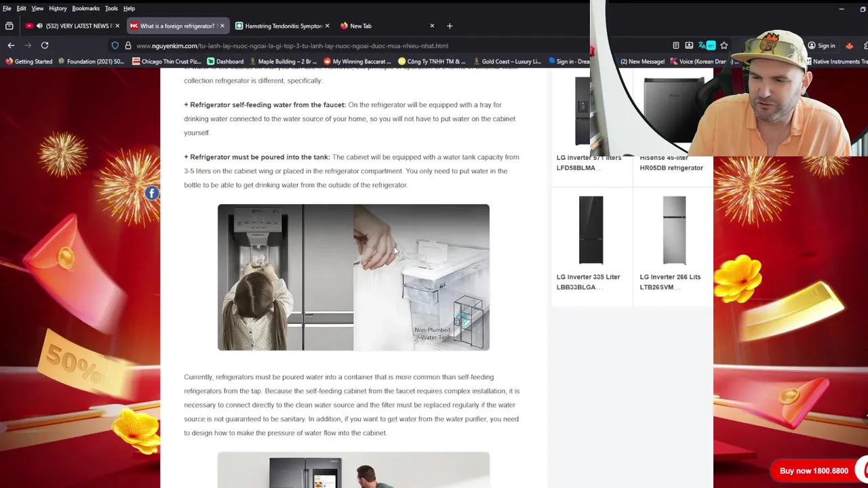This screenshot has width=868, height=488.
Task: Click LG Inverter 266 Lits fridge thumbnail
Action: click(x=674, y=230)
